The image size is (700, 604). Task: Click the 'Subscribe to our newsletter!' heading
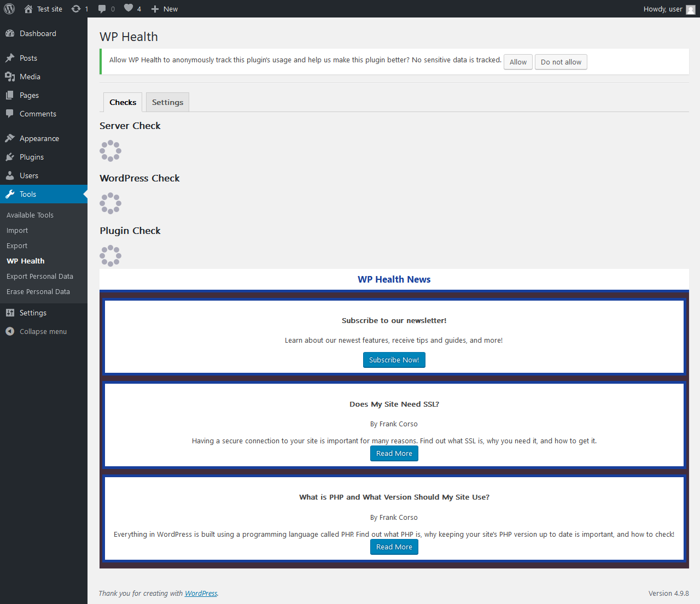394,320
